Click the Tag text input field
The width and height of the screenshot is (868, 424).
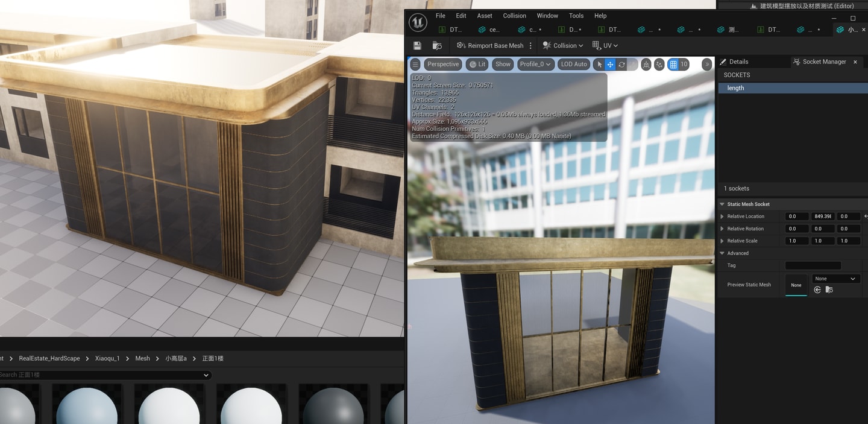coord(813,265)
